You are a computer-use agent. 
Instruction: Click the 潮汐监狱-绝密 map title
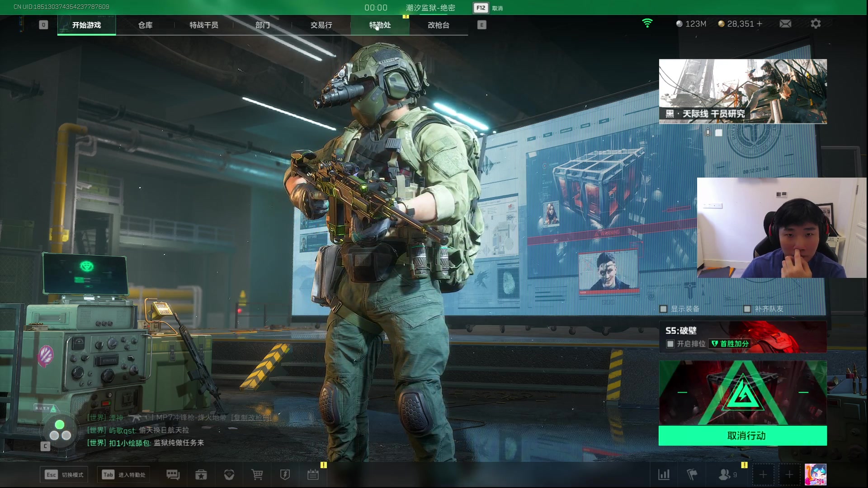click(x=430, y=8)
